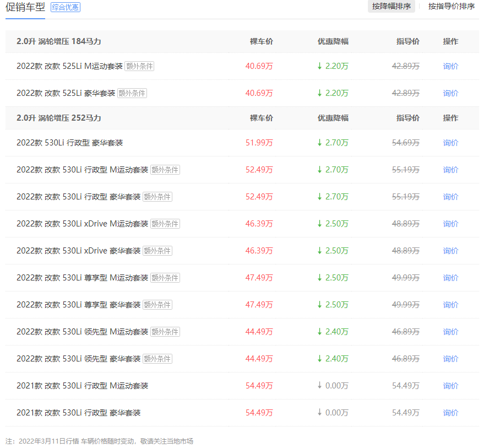Viewport: 489px width, 448px height.
Task: Open 额外条件 tag on 530Li 领先型 M运动套装
Action: [x=165, y=332]
